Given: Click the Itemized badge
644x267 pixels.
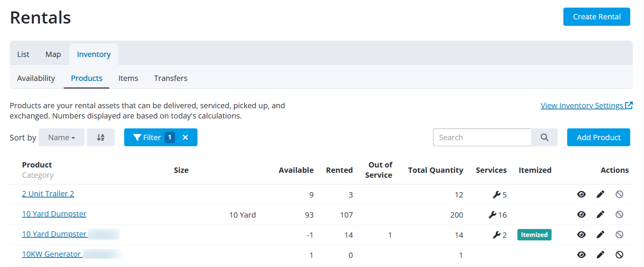Looking at the screenshot, I should coord(534,235).
